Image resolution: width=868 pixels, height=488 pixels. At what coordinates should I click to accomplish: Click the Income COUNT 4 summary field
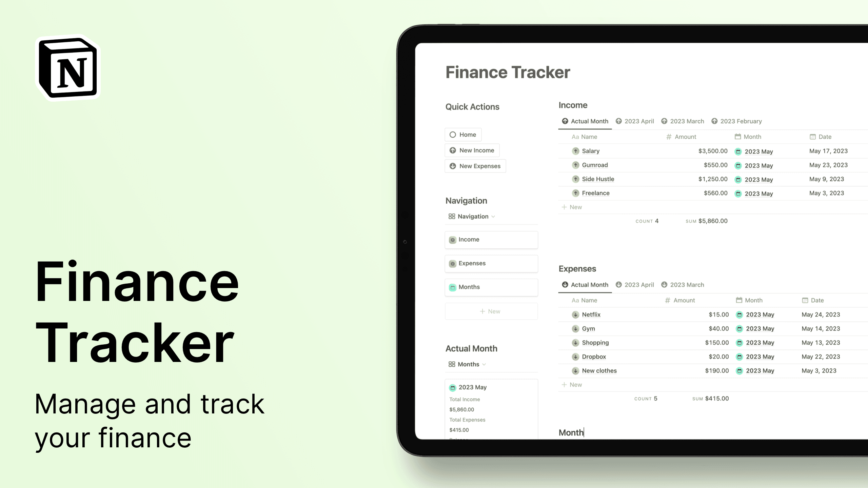[647, 221]
